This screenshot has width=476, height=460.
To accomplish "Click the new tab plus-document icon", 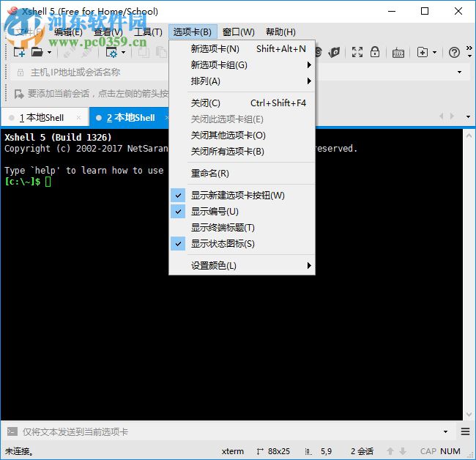I will (423, 52).
